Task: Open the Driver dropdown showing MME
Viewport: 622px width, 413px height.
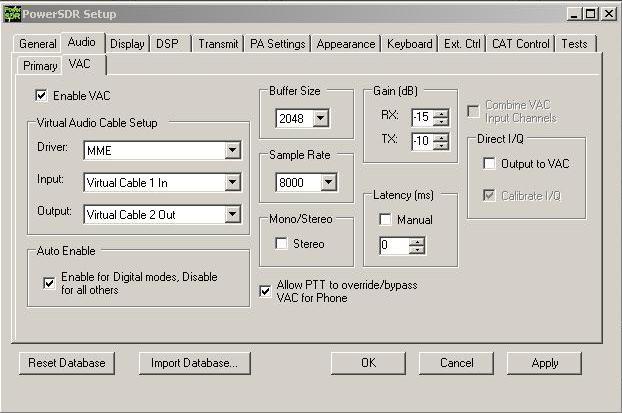Action: (233, 151)
